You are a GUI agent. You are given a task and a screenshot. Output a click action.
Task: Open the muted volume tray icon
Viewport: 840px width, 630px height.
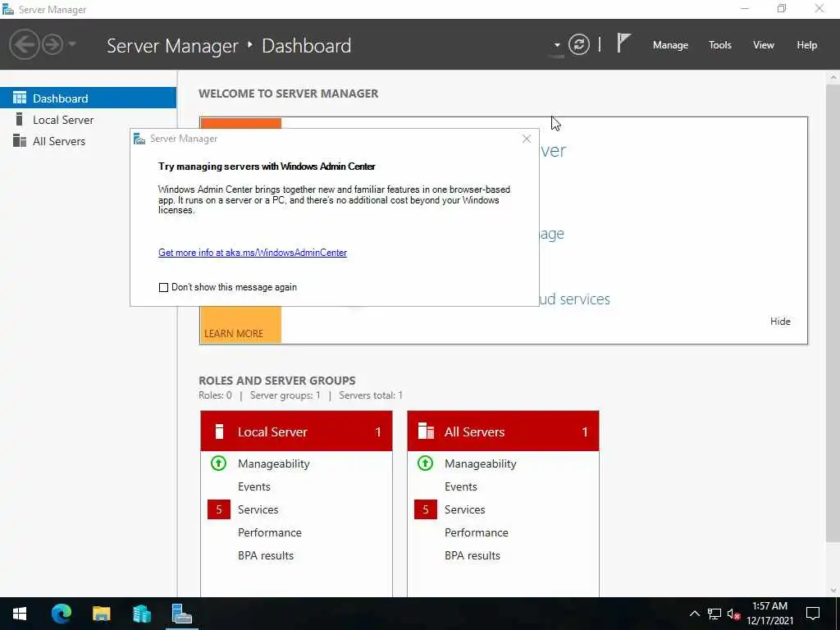coord(733,614)
